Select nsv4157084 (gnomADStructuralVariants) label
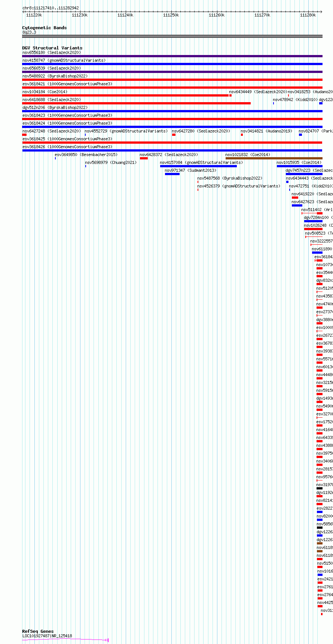This screenshot has width=333, height=644. click(x=201, y=162)
